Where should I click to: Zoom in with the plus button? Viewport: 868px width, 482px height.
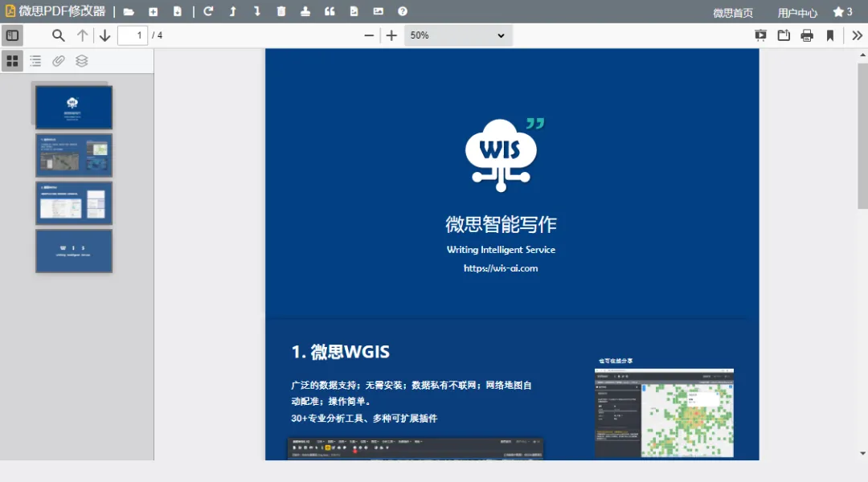pos(391,35)
